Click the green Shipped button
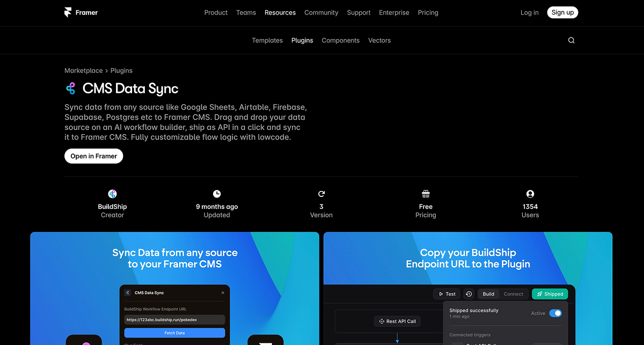 550,294
